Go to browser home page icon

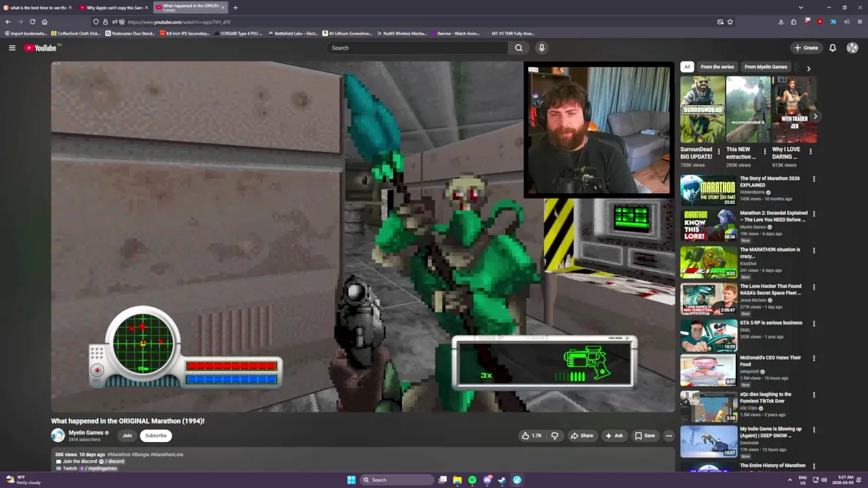(44, 22)
